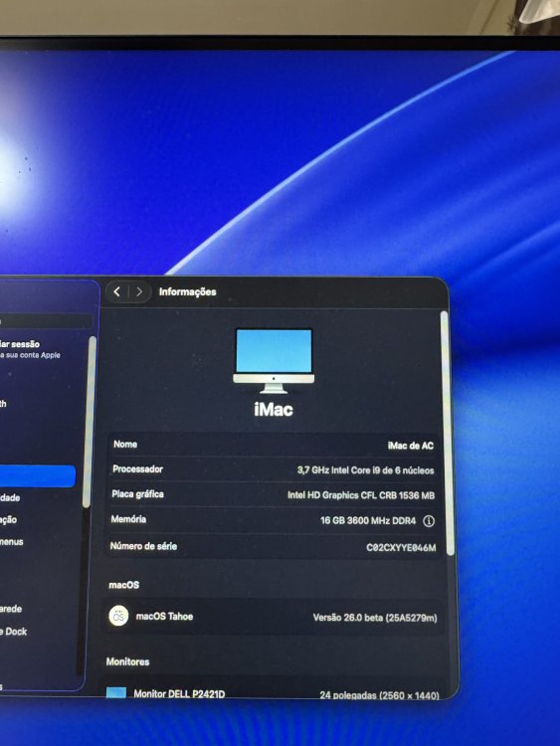Click the 'Monitores' section heading
Screen dimensions: 560x746
(x=127, y=661)
